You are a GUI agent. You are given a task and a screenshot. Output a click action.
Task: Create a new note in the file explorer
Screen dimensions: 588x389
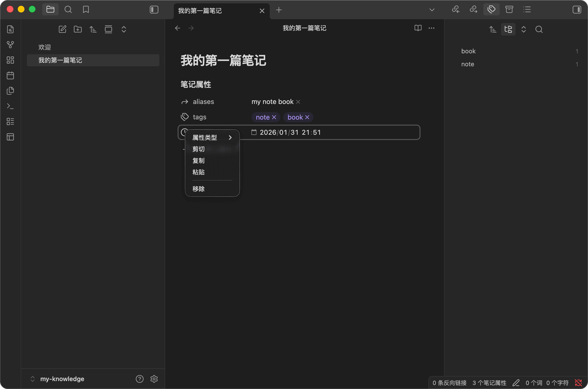point(62,29)
